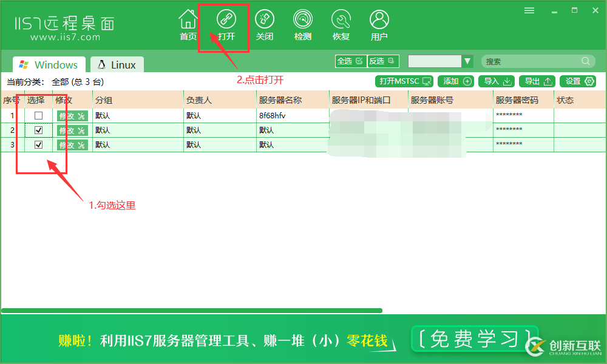The image size is (607, 364).
Task: Open the 设置 settings gear button
Action: (577, 81)
